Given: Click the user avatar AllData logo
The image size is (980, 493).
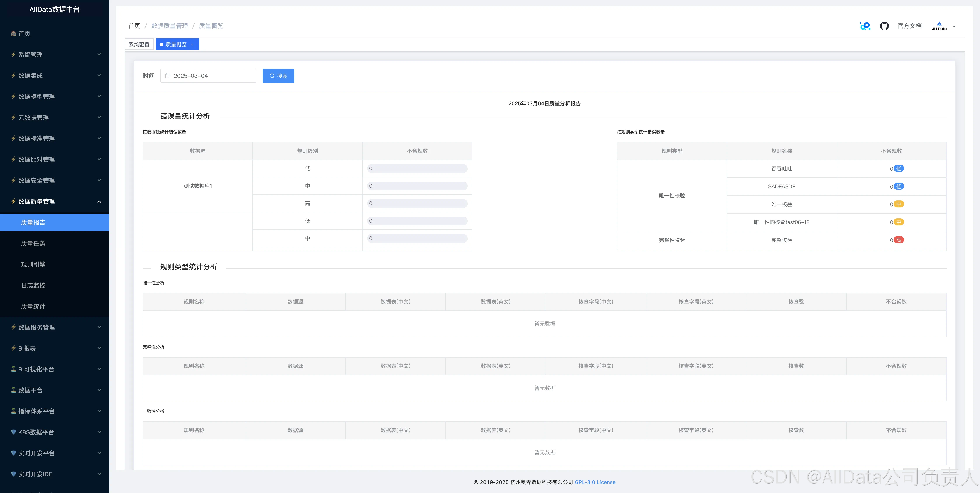Looking at the screenshot, I should tap(939, 26).
